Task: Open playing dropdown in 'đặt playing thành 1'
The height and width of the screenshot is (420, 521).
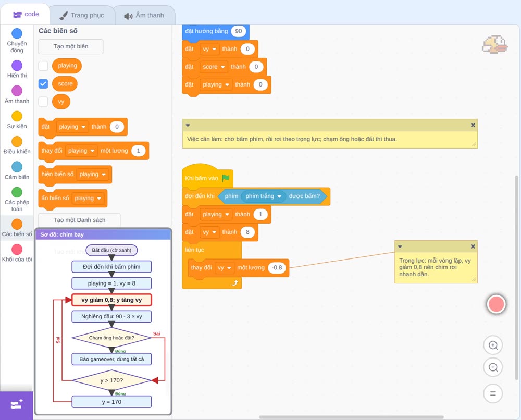Action: click(x=216, y=214)
